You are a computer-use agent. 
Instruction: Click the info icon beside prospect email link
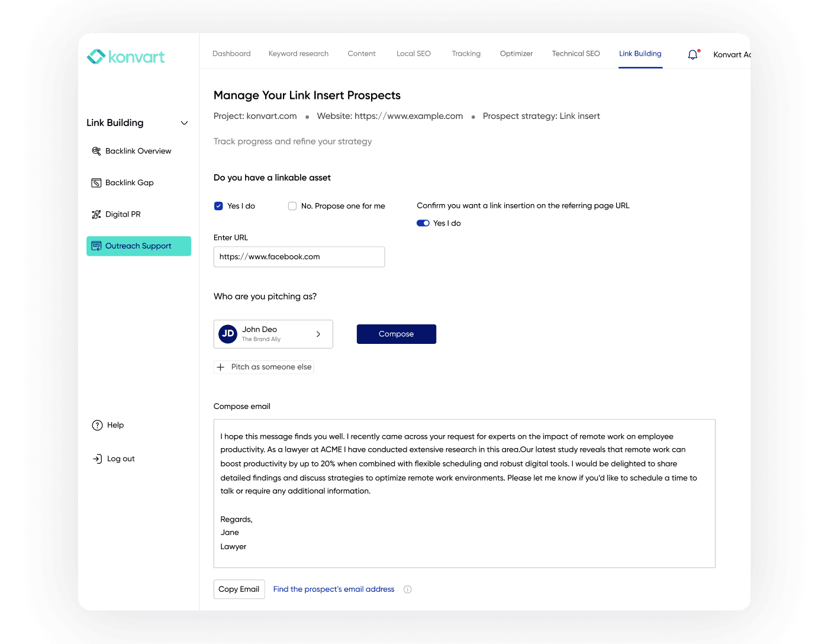click(407, 589)
